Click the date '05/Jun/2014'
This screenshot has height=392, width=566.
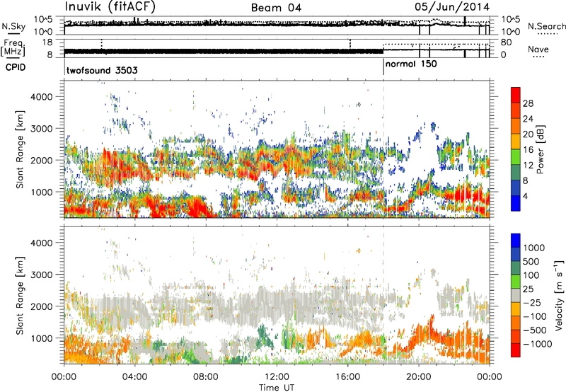point(452,7)
